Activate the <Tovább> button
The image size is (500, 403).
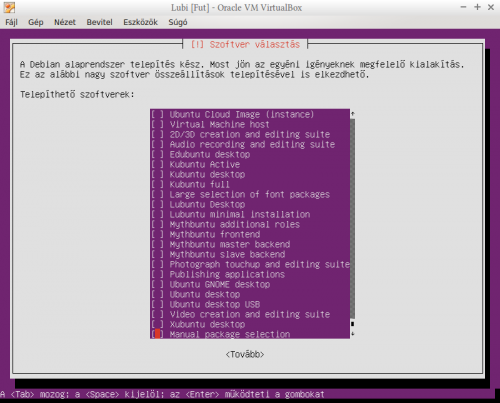click(x=245, y=354)
